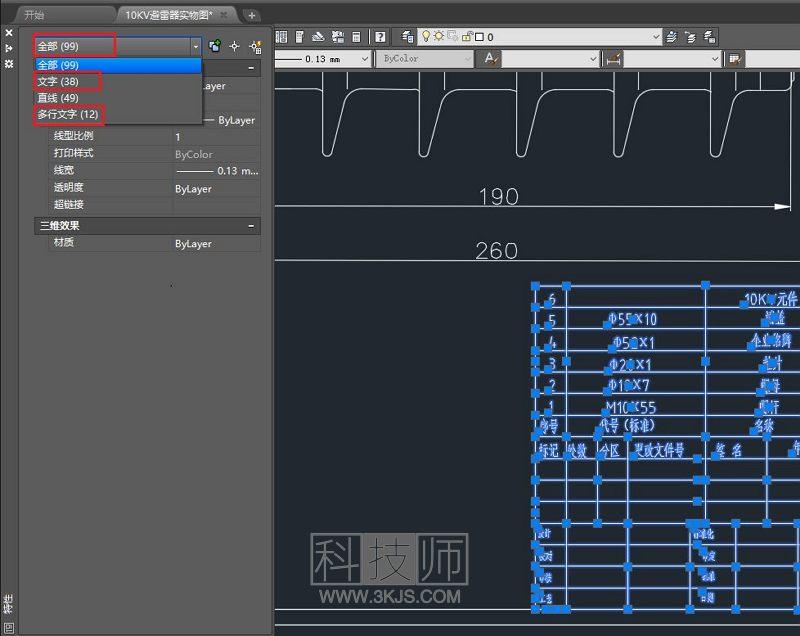Viewport: 800px width, 636px height.
Task: Select 多行文字 (12) in the dropdown list
Action: point(118,114)
